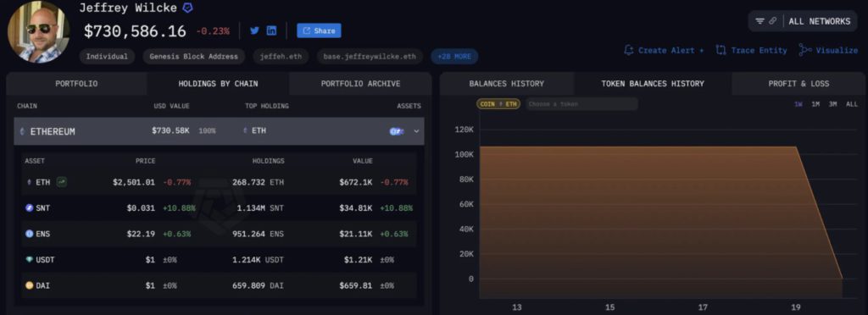Click the ENS token icon
The image size is (868, 315).
point(30,234)
